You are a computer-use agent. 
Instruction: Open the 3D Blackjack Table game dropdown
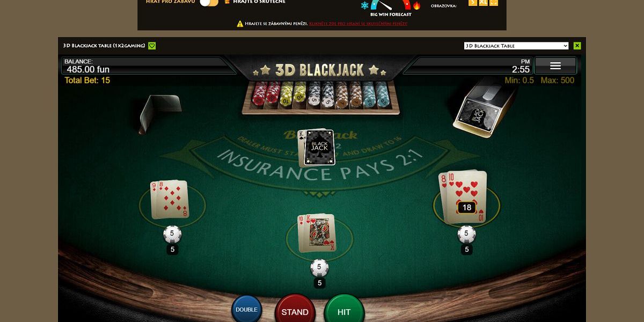516,46
